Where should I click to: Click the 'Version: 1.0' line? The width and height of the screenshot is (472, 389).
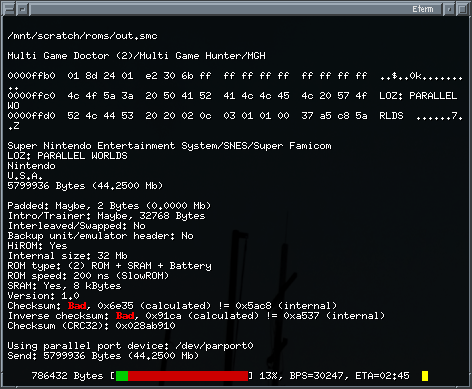click(43, 296)
